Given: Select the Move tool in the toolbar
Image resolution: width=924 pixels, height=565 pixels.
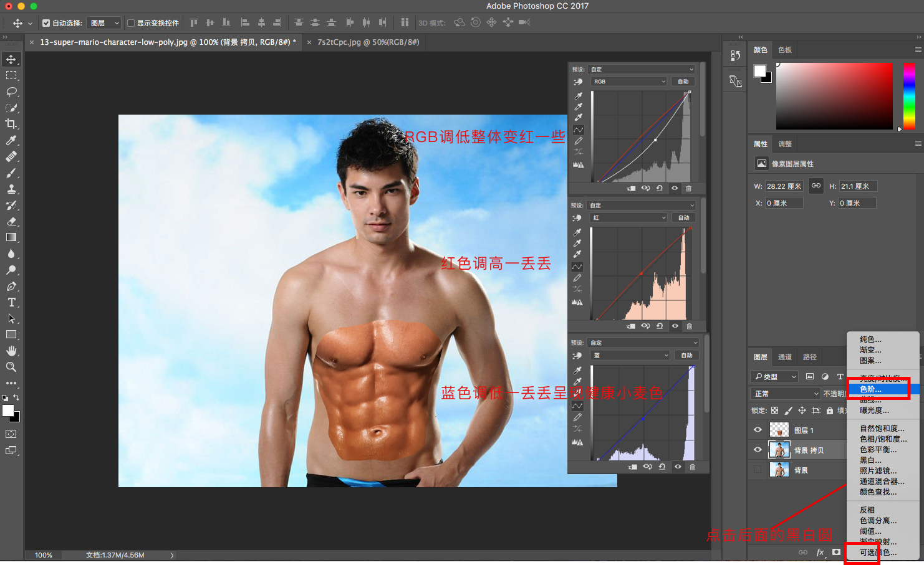Looking at the screenshot, I should click(x=11, y=59).
